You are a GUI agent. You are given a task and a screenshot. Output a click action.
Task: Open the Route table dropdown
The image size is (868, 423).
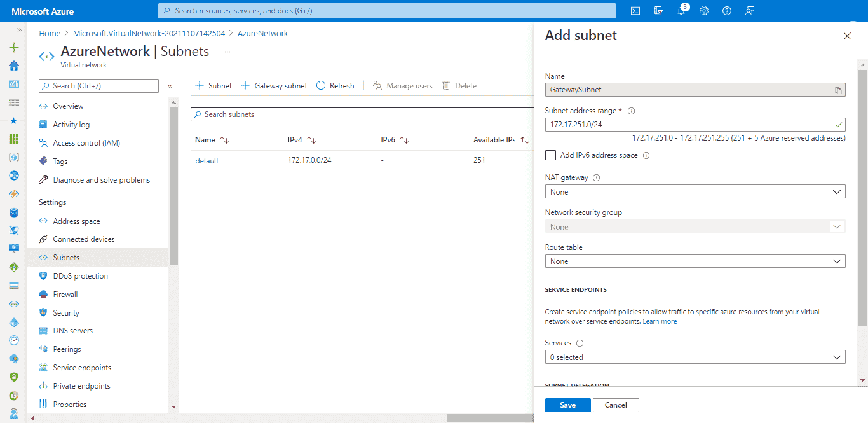695,261
